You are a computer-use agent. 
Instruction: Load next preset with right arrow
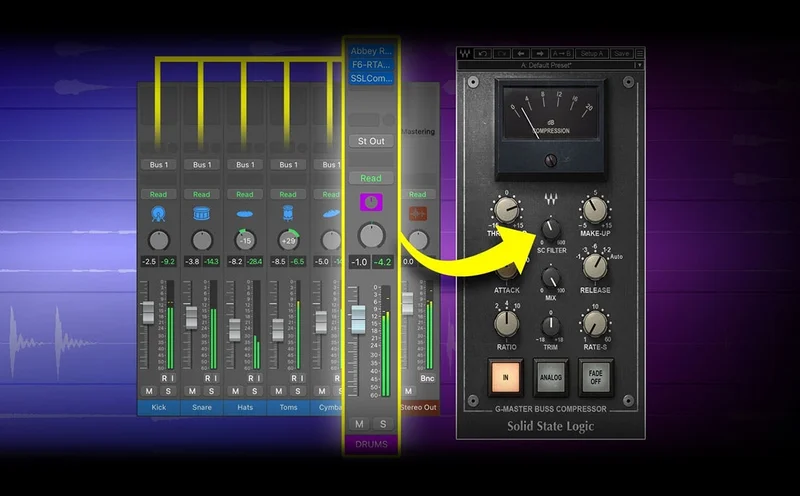(540, 54)
